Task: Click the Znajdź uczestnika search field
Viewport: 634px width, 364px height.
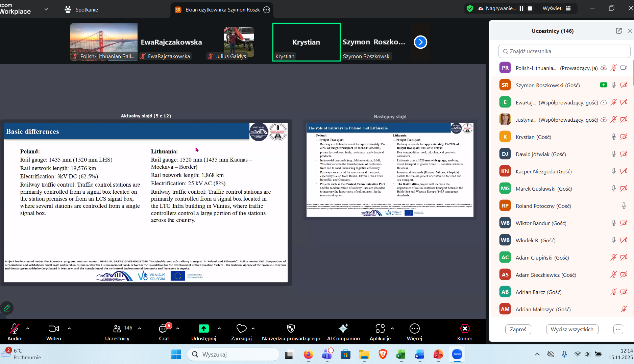Action: coord(564,51)
